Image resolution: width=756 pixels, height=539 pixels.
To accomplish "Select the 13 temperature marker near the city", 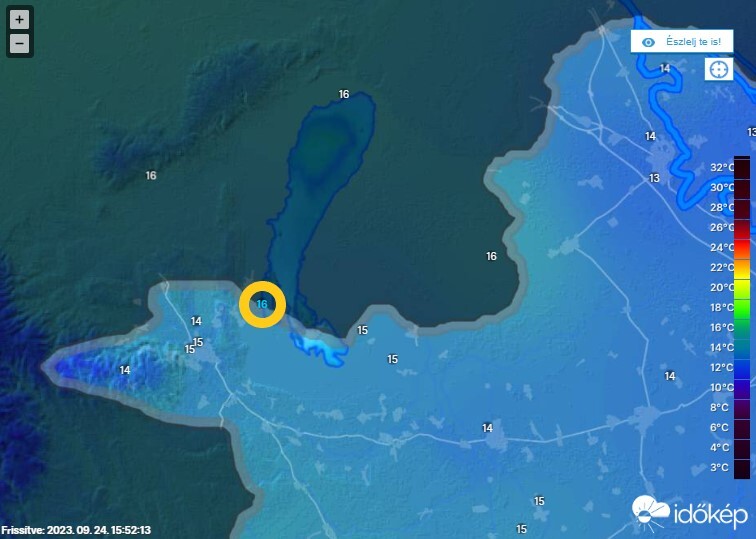I will [x=654, y=178].
